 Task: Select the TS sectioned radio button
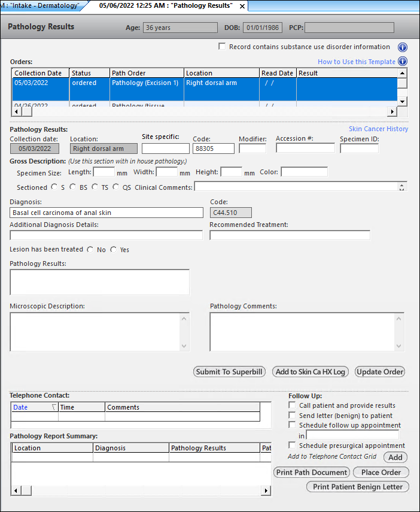[95, 187]
